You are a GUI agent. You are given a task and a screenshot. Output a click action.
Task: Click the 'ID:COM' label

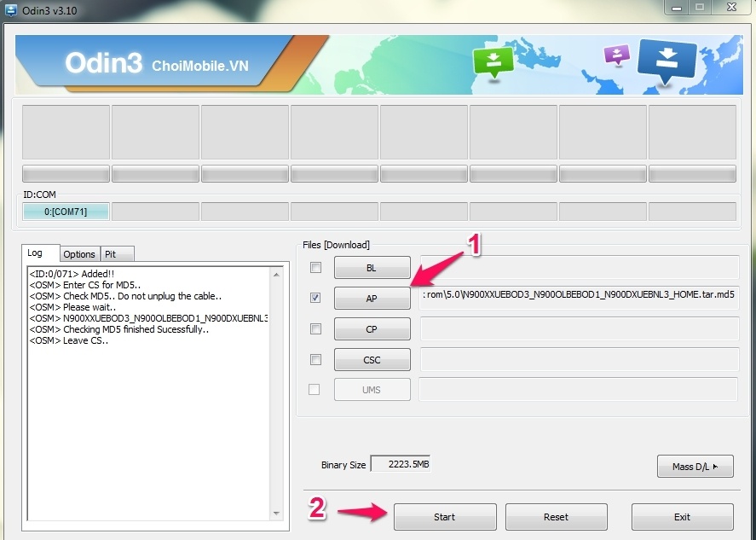pos(39,195)
